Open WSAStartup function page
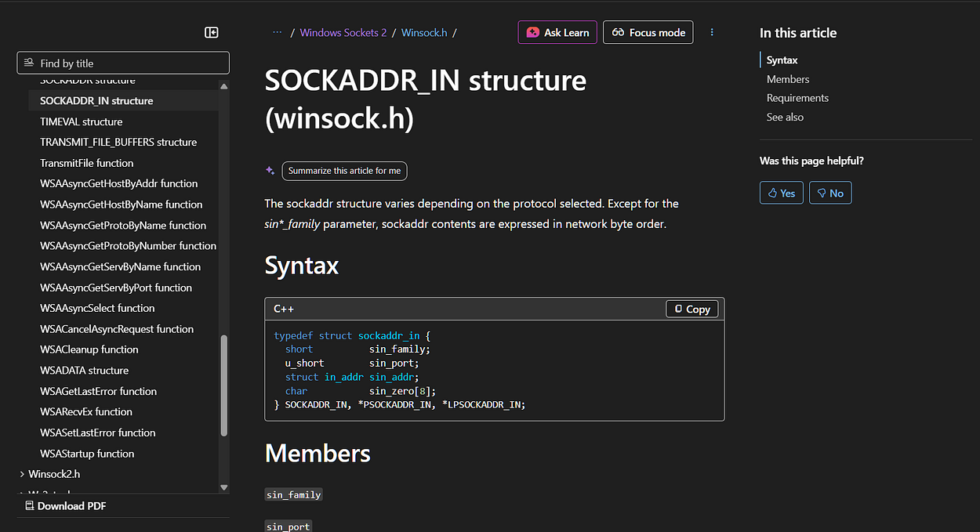Screen dimensions: 980x532 [87, 454]
